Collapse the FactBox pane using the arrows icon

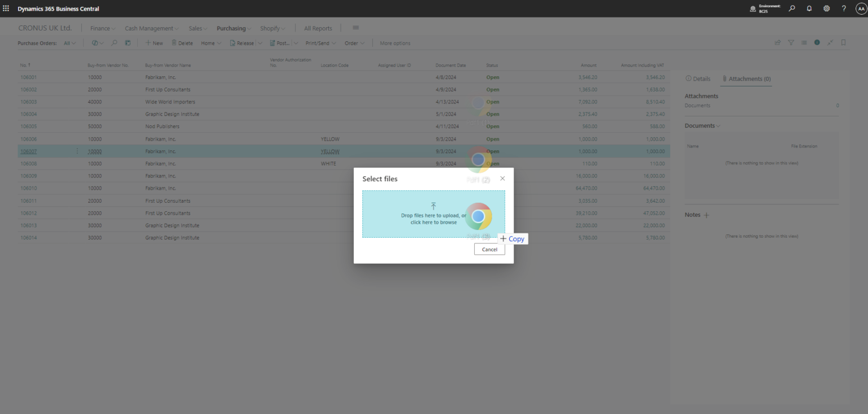click(x=831, y=42)
